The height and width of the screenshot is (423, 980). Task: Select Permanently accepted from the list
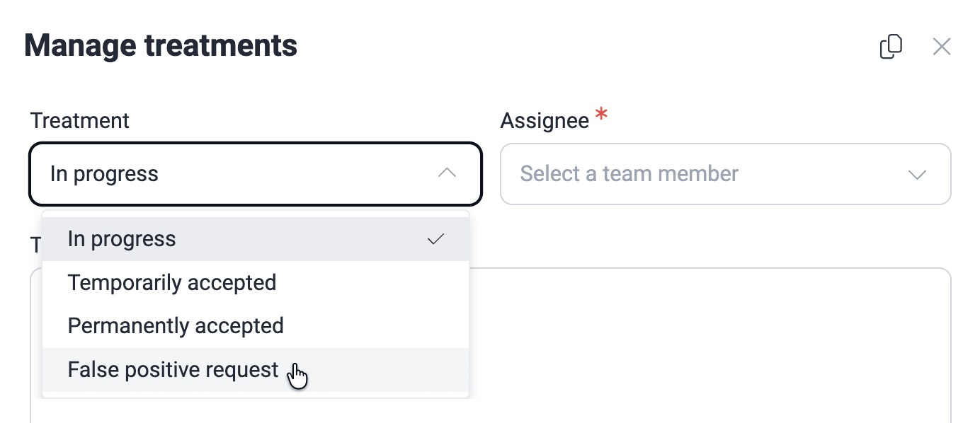(175, 325)
